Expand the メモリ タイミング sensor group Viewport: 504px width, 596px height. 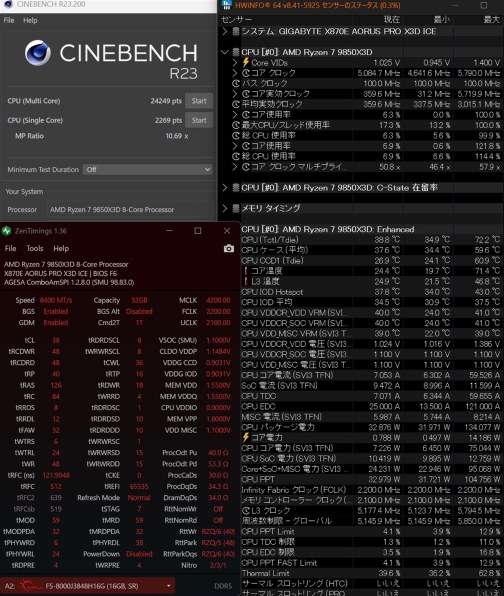click(x=224, y=208)
